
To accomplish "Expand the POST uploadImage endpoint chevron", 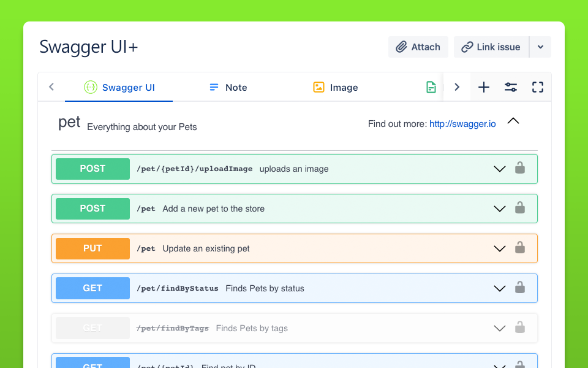I will pos(500,169).
